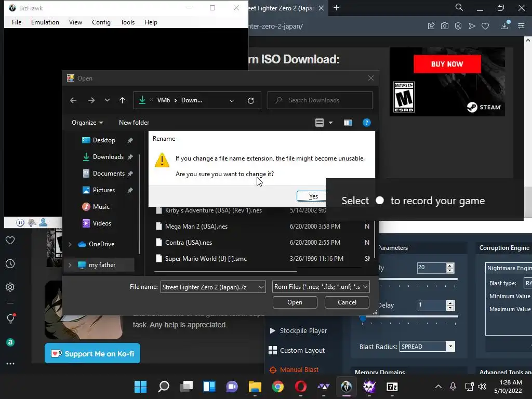Expand the 'my father' tree node
This screenshot has width=532, height=399.
coord(70,265)
